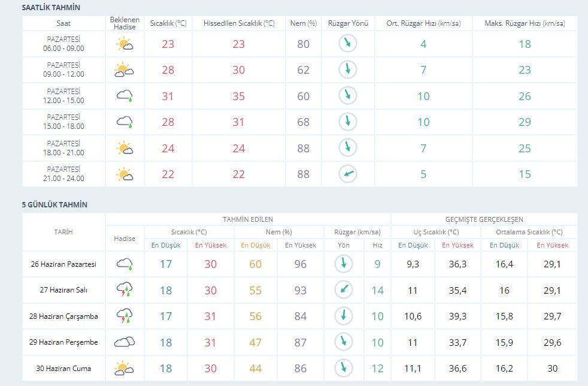Click the cloudy icon for 29 Haziran Perşembe
This screenshot has width=588, height=386.
coord(124,342)
